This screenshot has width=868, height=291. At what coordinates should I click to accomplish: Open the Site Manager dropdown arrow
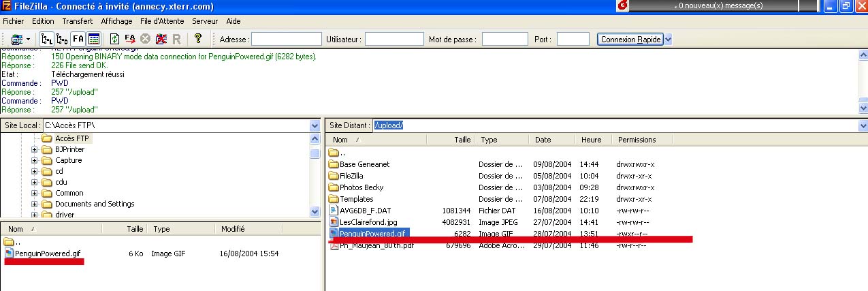click(28, 40)
